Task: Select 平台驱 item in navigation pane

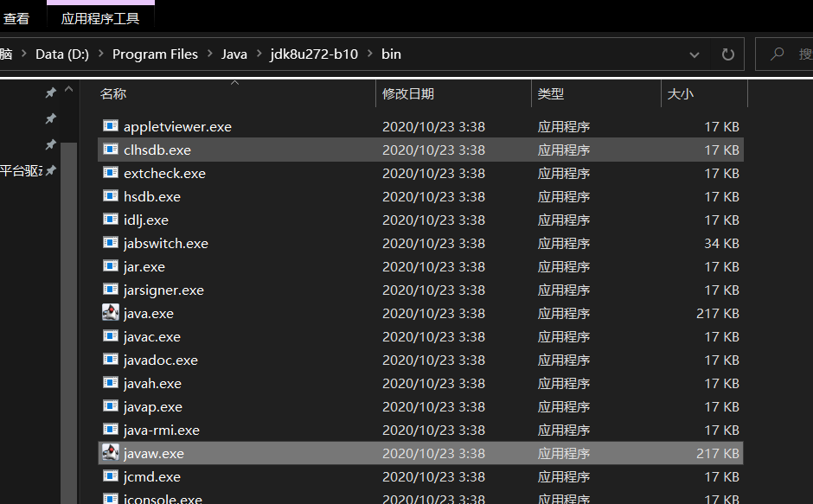Action: (21, 170)
